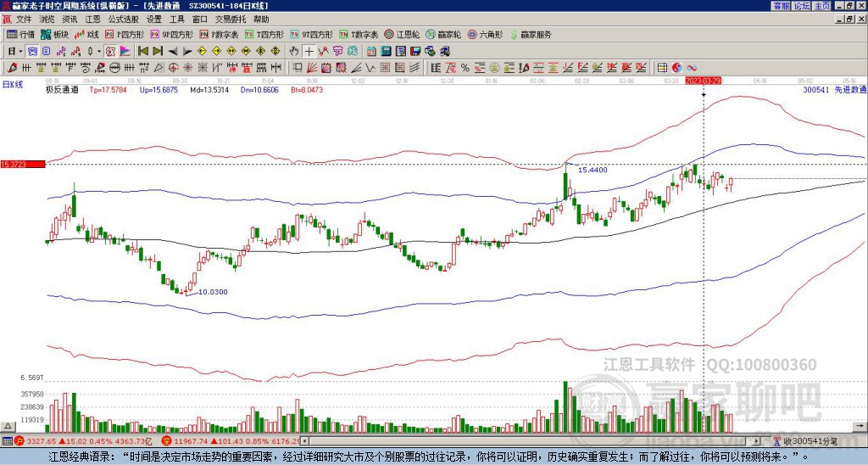Click the K线 toolbar button
The height and width of the screenshot is (465, 868).
click(86, 34)
